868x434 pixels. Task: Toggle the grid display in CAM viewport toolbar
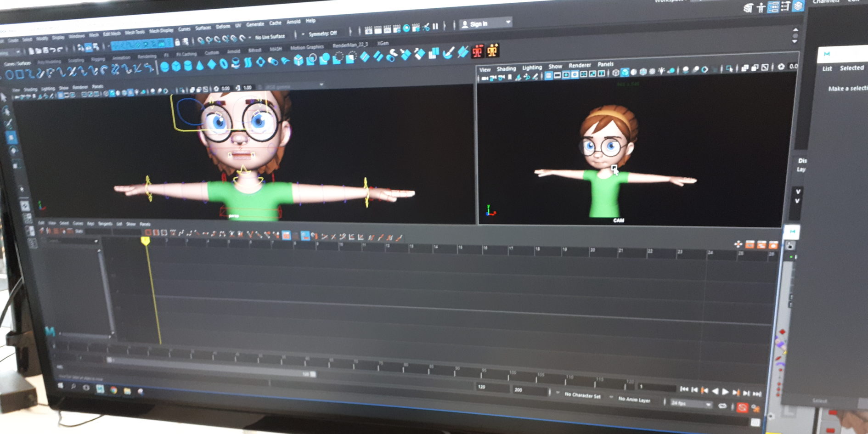548,75
